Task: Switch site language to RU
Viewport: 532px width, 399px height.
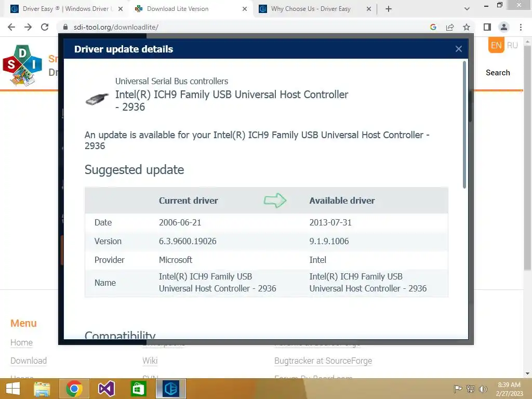Action: pos(512,46)
